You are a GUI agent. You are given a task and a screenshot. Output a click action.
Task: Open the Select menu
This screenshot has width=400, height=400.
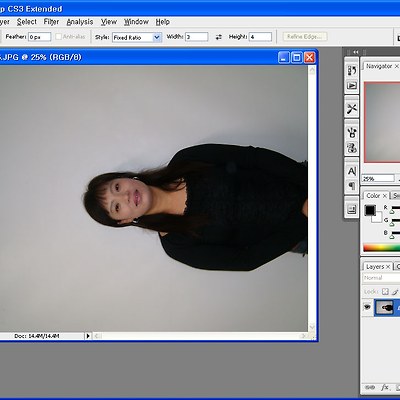coord(27,22)
